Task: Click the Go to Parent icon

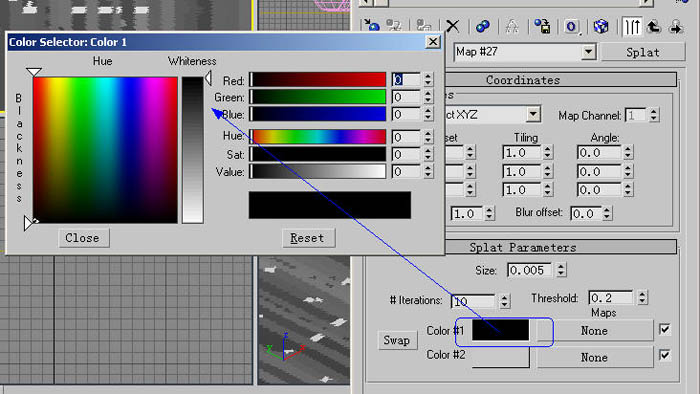Action: pos(654,26)
